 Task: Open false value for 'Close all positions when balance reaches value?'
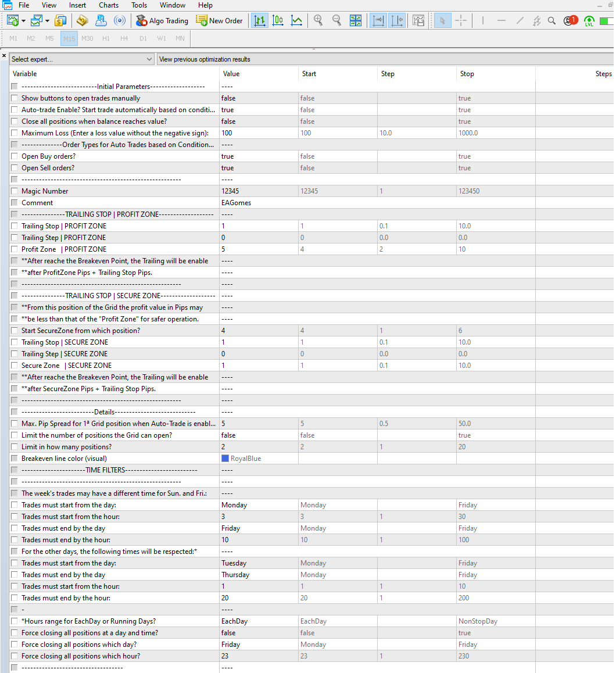(259, 121)
